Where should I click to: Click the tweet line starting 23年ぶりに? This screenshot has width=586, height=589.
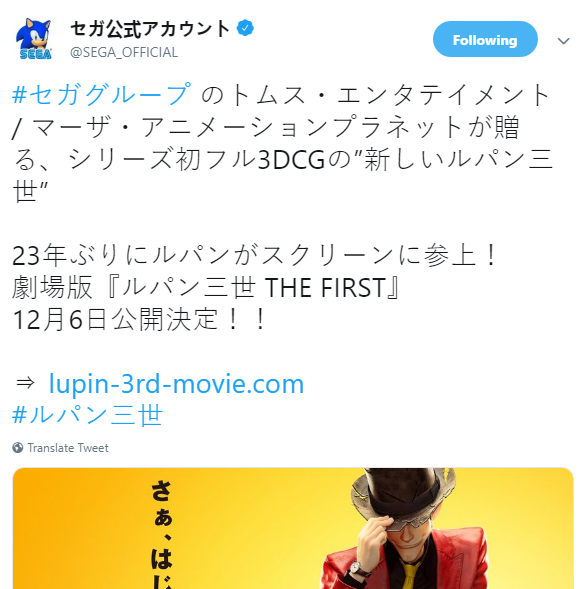click(255, 255)
